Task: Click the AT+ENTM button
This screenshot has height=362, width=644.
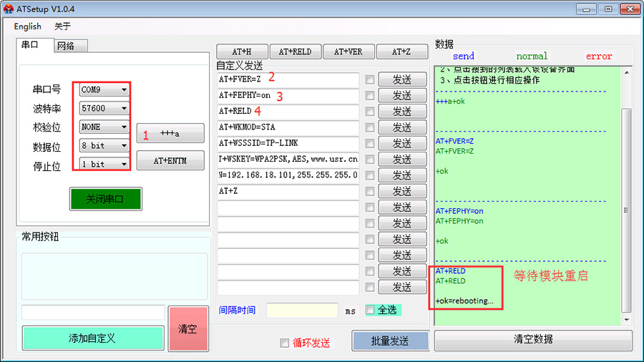Action: point(170,161)
